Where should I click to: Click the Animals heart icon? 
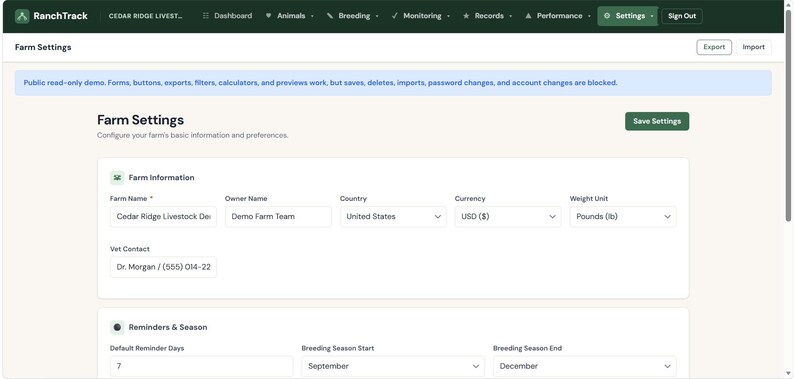tap(268, 16)
